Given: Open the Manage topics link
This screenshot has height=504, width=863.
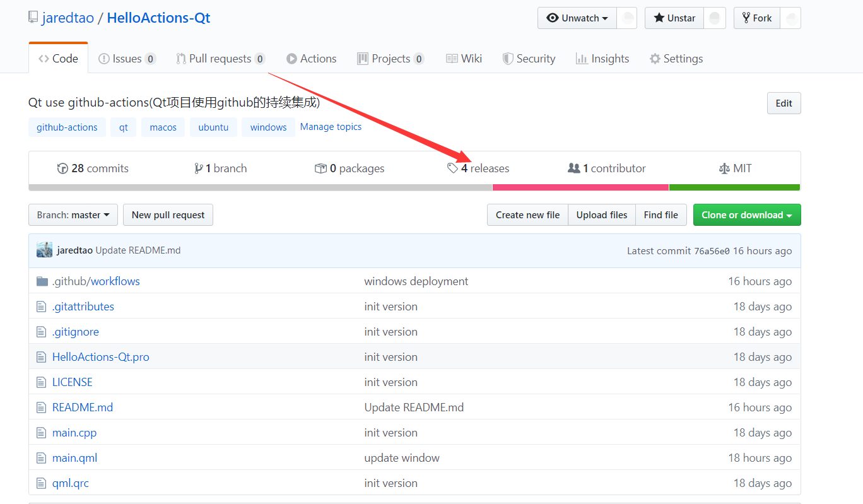Looking at the screenshot, I should point(331,127).
